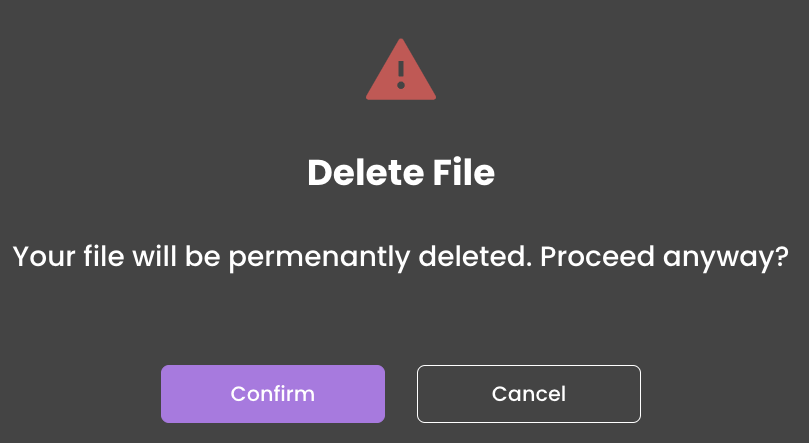Select the Delete File heading
The width and height of the screenshot is (809, 443).
pyautogui.click(x=401, y=172)
